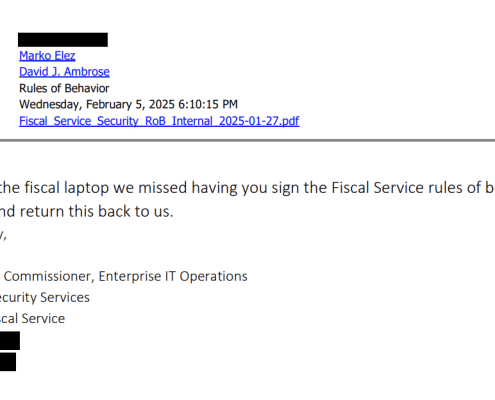This screenshot has width=495, height=400.
Task: Click the closing comma line above the signature
Action: click(3, 235)
